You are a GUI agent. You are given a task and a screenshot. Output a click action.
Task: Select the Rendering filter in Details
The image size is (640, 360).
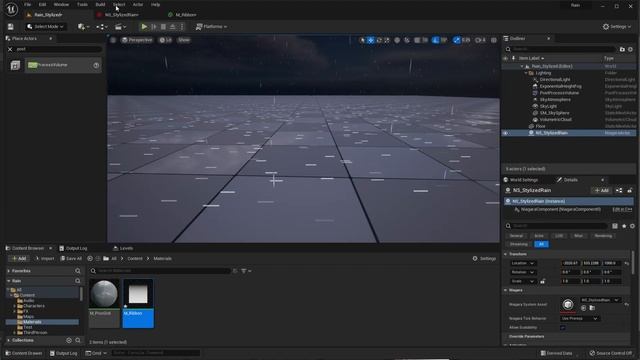(x=603, y=236)
